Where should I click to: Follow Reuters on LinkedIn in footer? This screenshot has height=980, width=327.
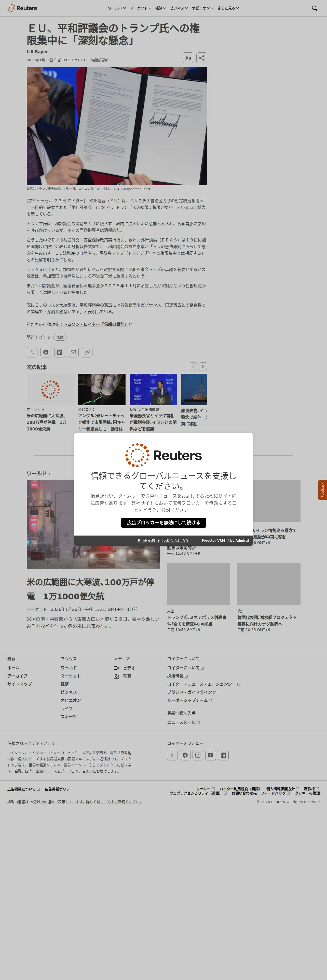tap(223, 755)
